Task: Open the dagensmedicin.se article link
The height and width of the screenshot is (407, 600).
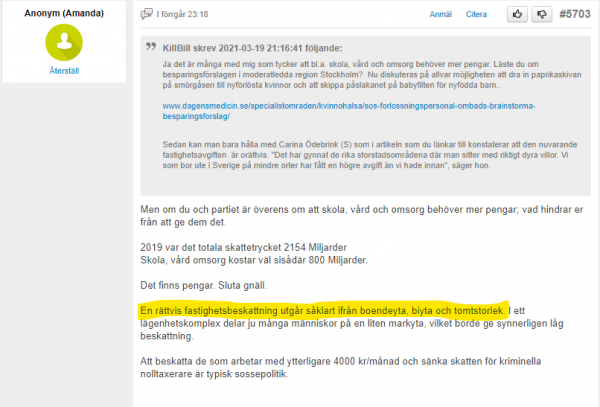Action: (x=349, y=111)
